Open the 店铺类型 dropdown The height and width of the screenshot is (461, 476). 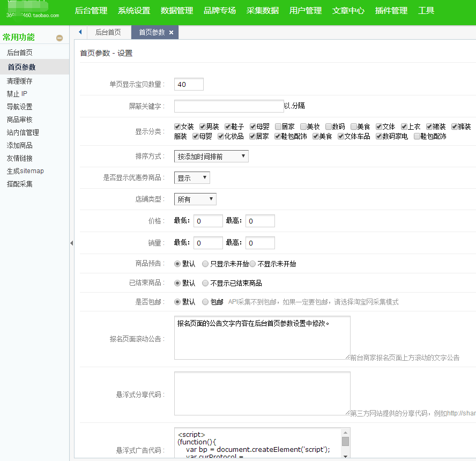point(195,198)
